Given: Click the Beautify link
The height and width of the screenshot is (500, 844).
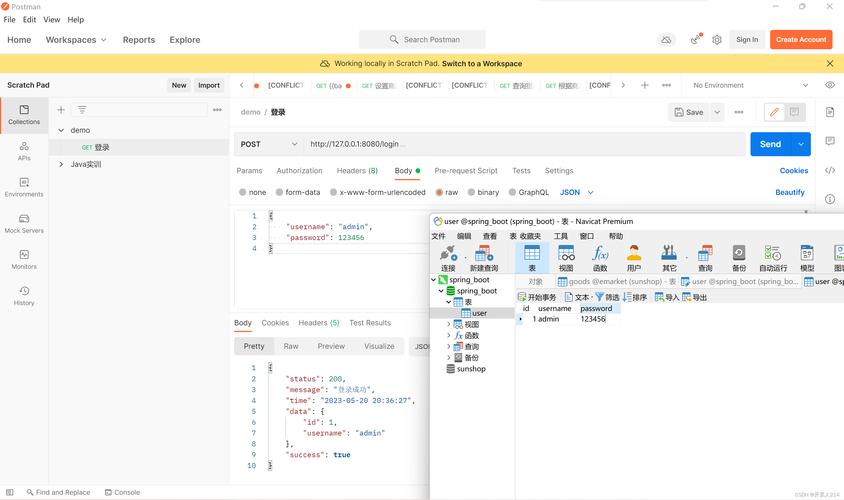Looking at the screenshot, I should (x=790, y=192).
